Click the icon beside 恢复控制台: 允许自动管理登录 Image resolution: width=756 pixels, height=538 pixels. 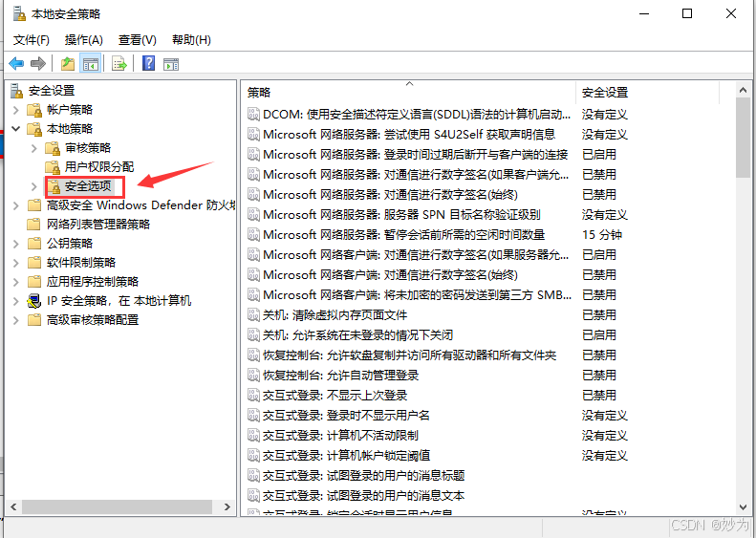[253, 375]
